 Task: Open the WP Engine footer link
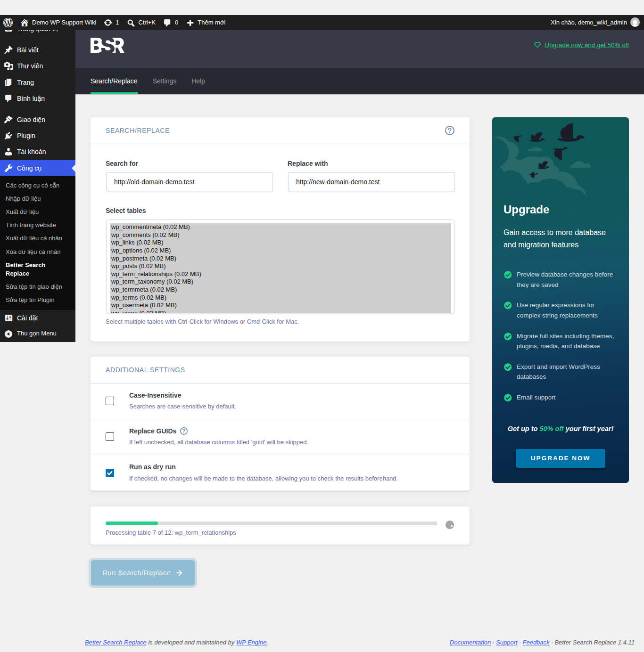[x=251, y=643]
